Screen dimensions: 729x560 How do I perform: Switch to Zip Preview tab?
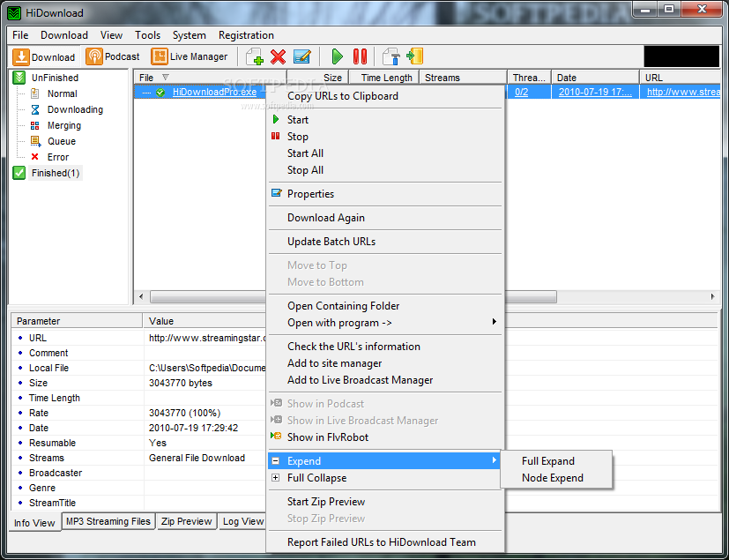click(x=186, y=521)
